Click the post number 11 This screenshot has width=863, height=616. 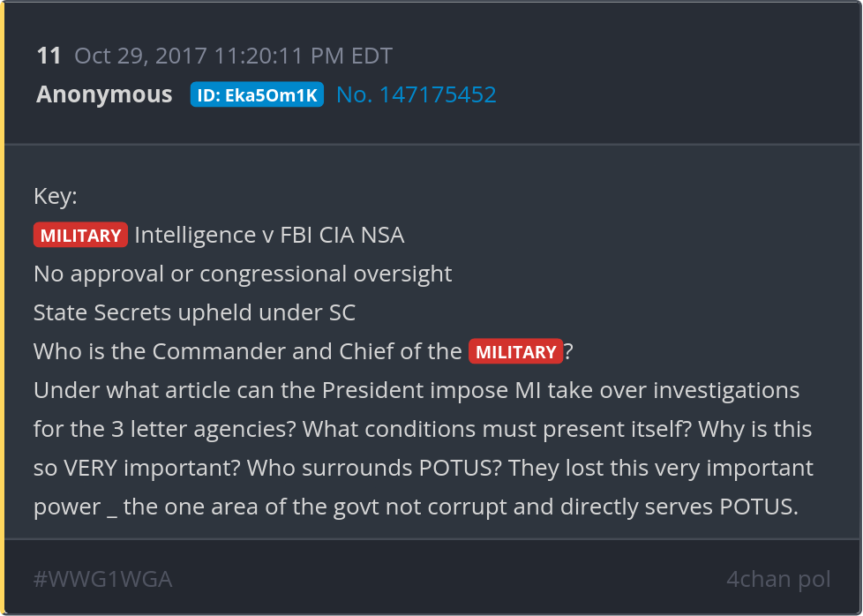tap(49, 56)
